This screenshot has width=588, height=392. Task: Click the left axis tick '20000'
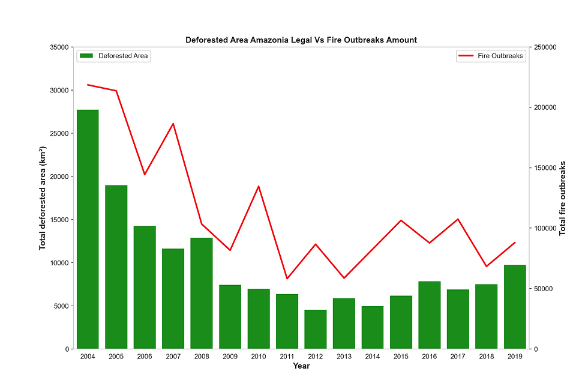(59, 176)
